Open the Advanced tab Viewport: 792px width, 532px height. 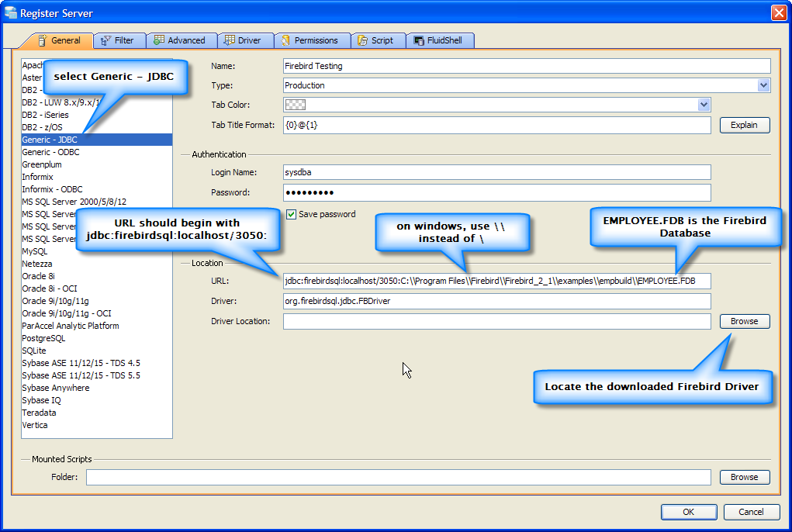click(182, 40)
